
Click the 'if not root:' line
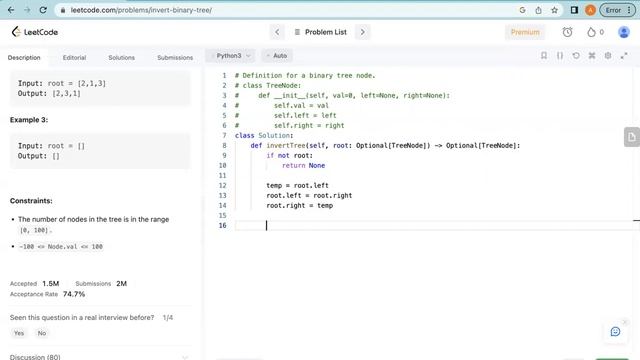(x=289, y=156)
